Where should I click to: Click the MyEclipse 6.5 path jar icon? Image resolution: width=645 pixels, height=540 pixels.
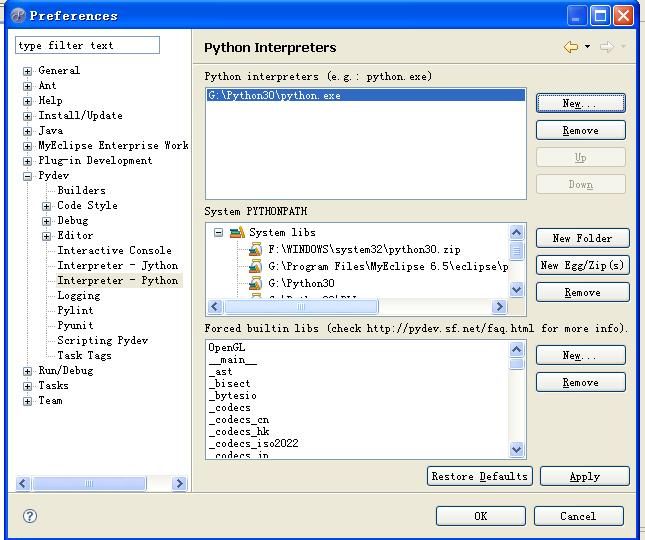[255, 266]
